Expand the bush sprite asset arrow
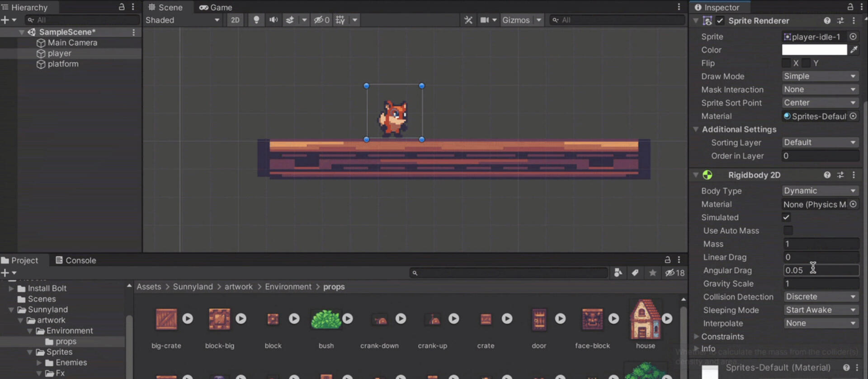 click(347, 319)
